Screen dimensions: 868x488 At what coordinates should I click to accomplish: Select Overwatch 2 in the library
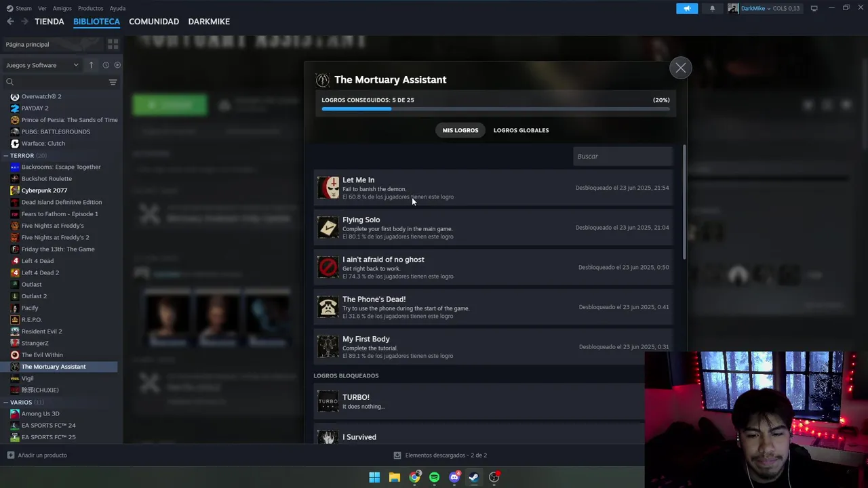tap(41, 96)
